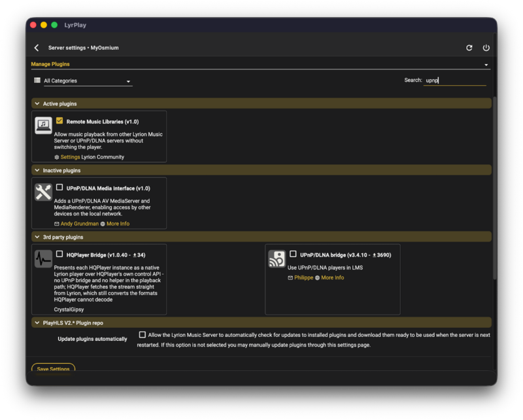Image resolution: width=523 pixels, height=420 pixels.
Task: Click UPnP/DLNA Media Interface tools icon
Action: (43, 192)
